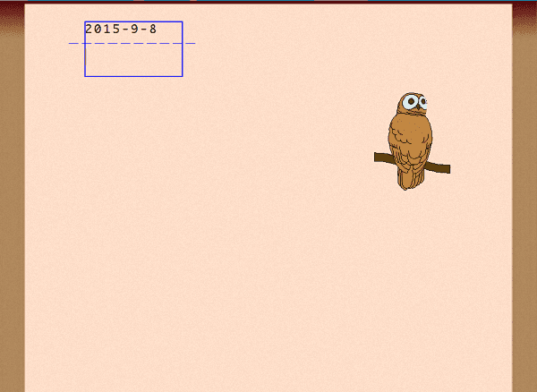Click the bottom edge of the blue text box
This screenshot has height=392, width=537.
tap(133, 76)
